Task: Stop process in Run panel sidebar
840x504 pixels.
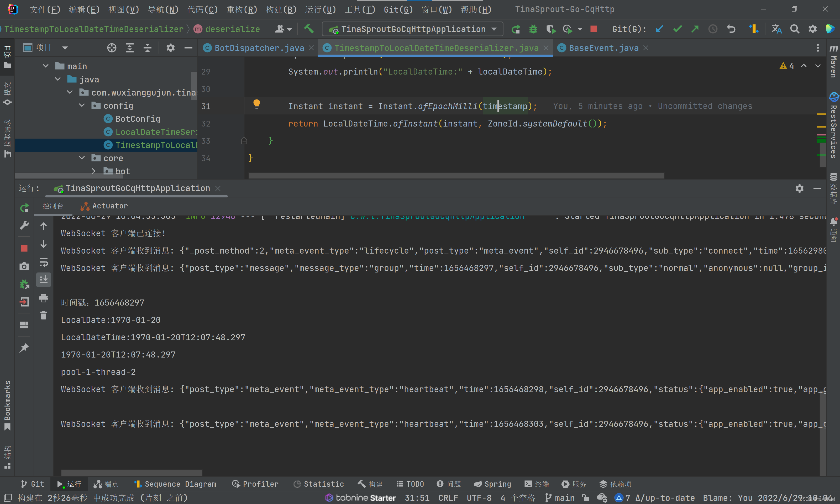Action: pos(24,249)
